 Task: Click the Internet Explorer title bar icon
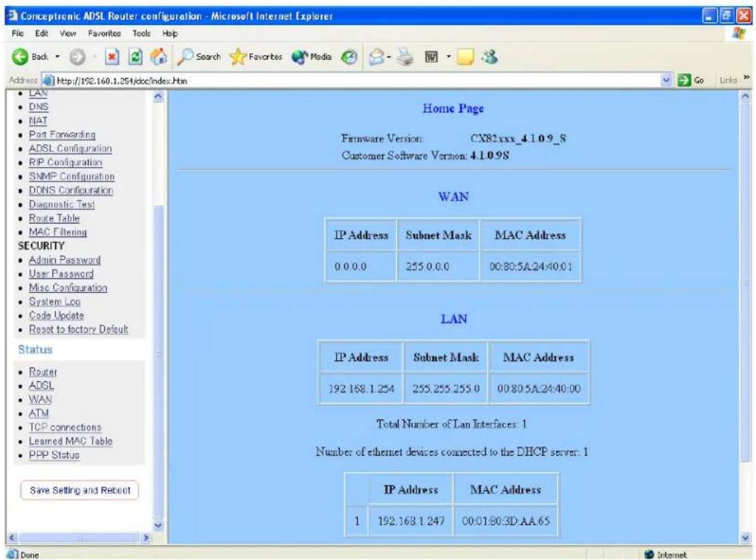coord(12,16)
